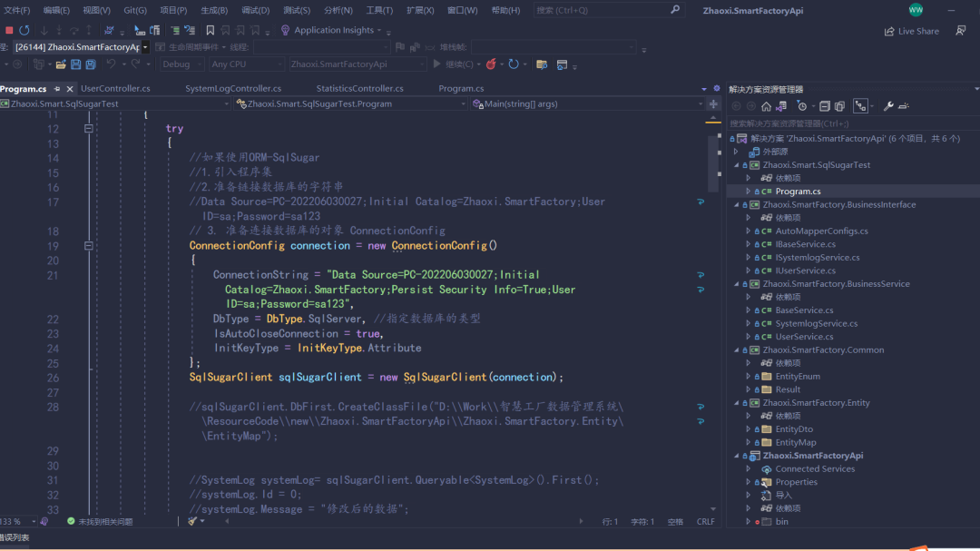
Task: Click the Application Insights lightbulb icon
Action: tap(285, 30)
